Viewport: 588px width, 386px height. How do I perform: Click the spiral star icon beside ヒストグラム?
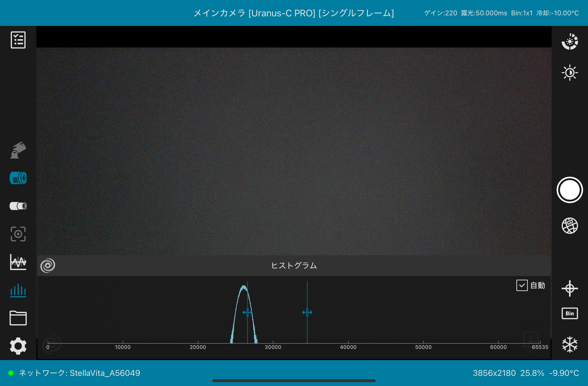click(48, 265)
